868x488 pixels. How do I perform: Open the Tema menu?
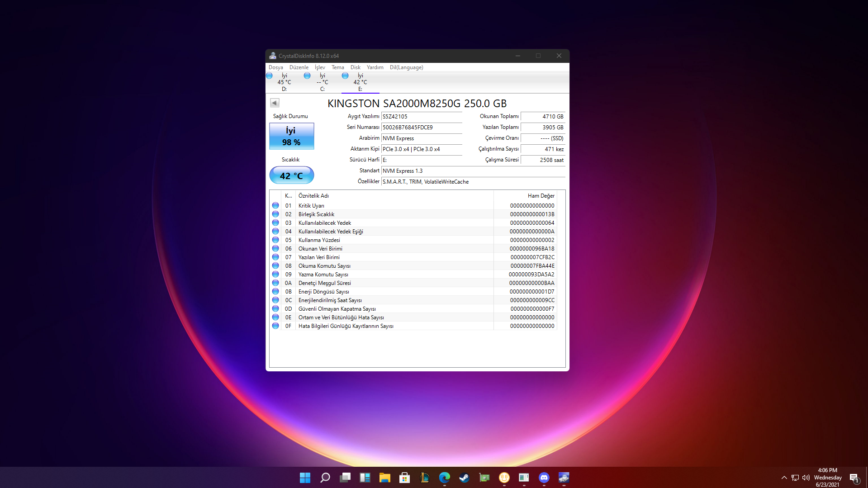(337, 67)
